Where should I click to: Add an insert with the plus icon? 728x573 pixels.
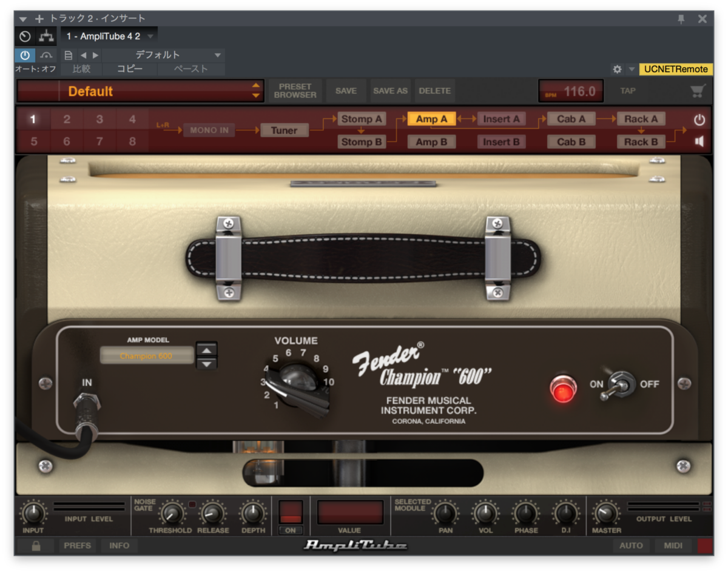coord(39,19)
